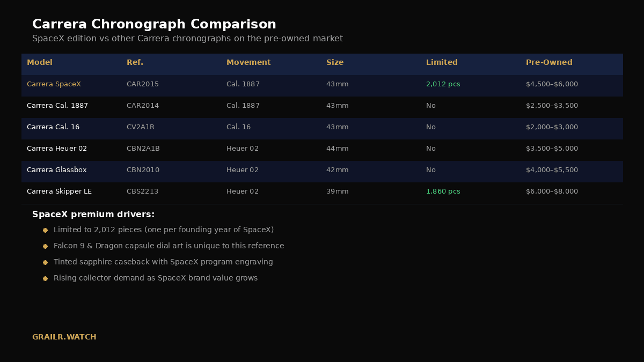
Task: Click the "Carrera SpaceX" model name
Action: [x=54, y=84]
